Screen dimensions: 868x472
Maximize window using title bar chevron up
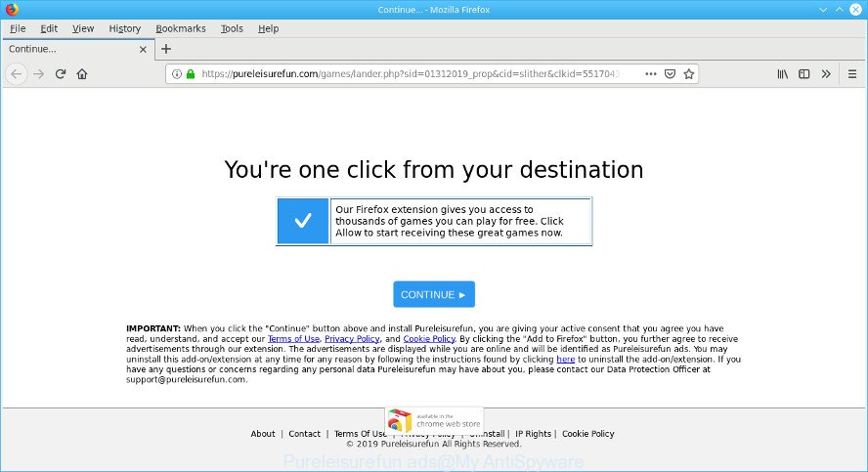coord(840,10)
